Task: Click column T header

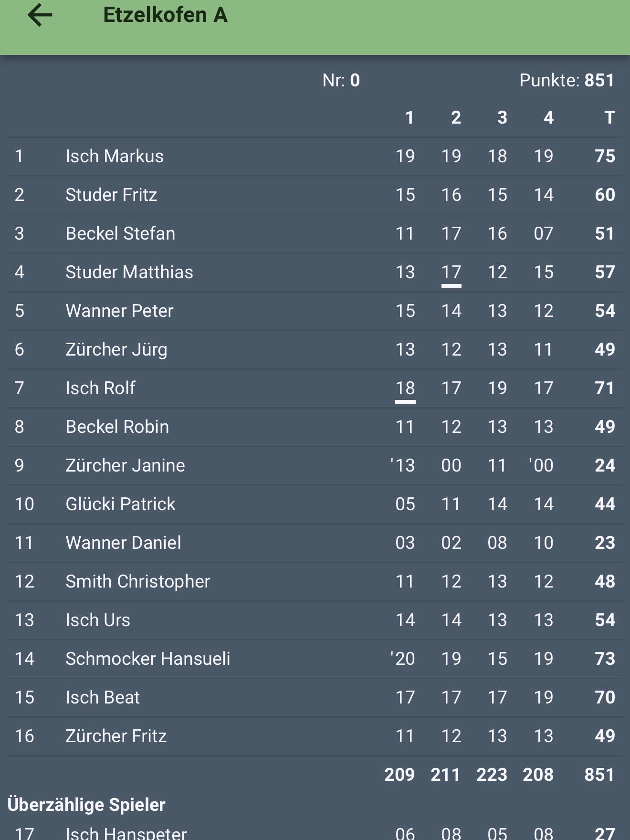Action: 609,117
